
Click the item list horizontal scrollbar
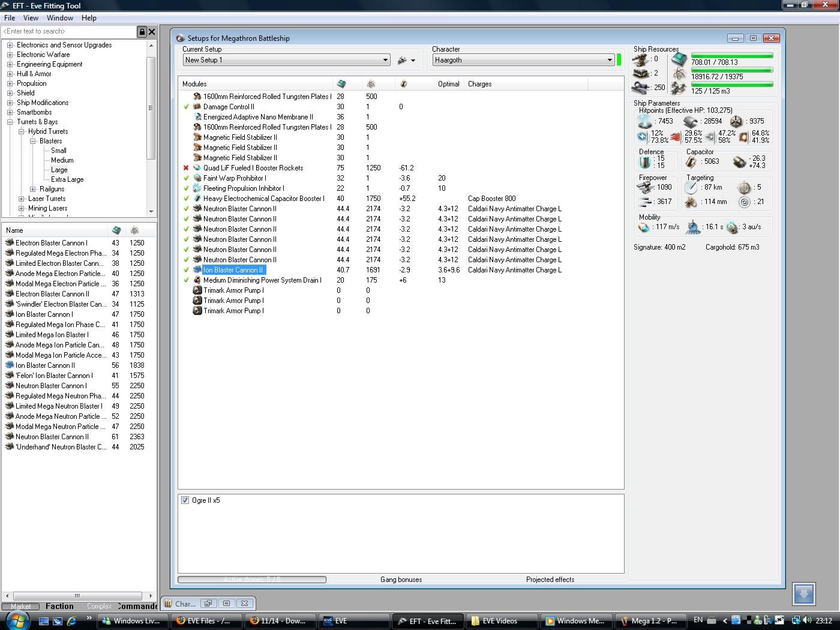tap(78, 596)
